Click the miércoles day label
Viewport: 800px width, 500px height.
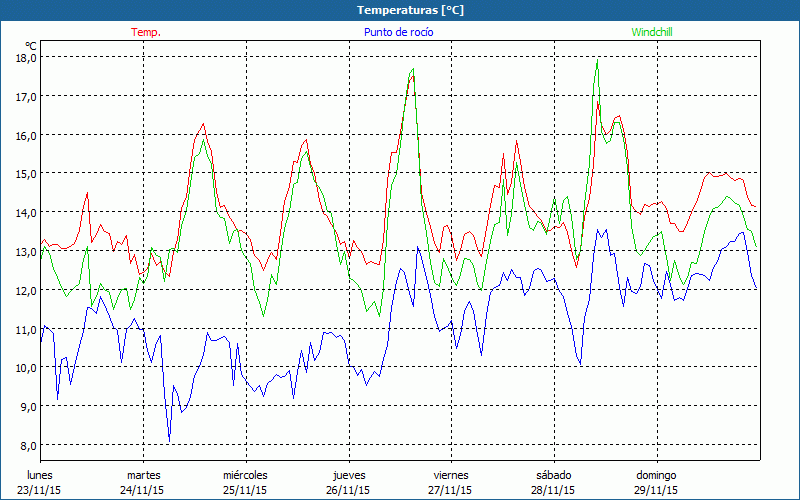[x=245, y=475]
